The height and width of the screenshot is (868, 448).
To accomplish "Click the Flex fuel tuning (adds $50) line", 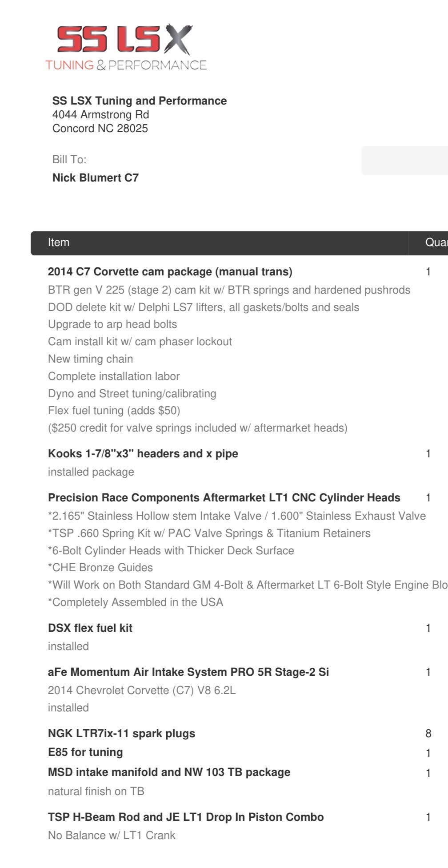I will coord(114,410).
